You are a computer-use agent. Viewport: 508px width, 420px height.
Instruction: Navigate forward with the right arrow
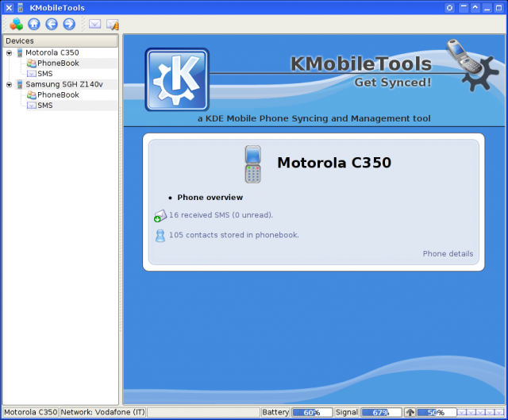click(x=69, y=24)
